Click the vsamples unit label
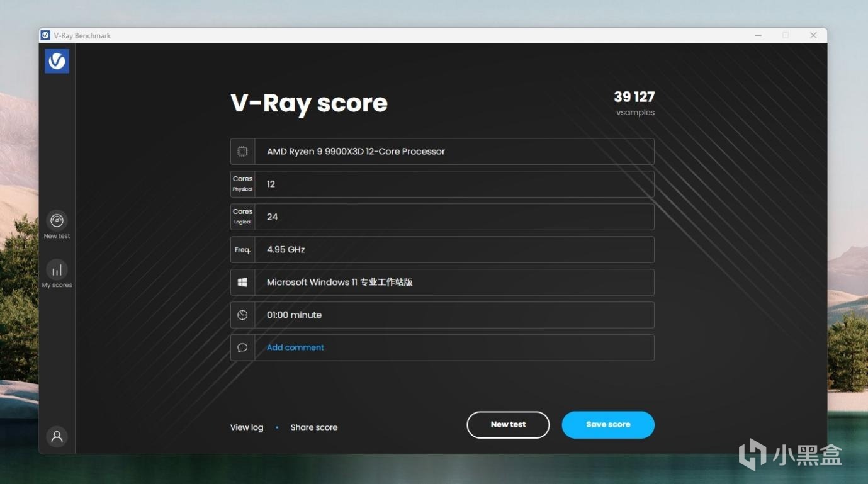The height and width of the screenshot is (484, 868). pyautogui.click(x=635, y=113)
